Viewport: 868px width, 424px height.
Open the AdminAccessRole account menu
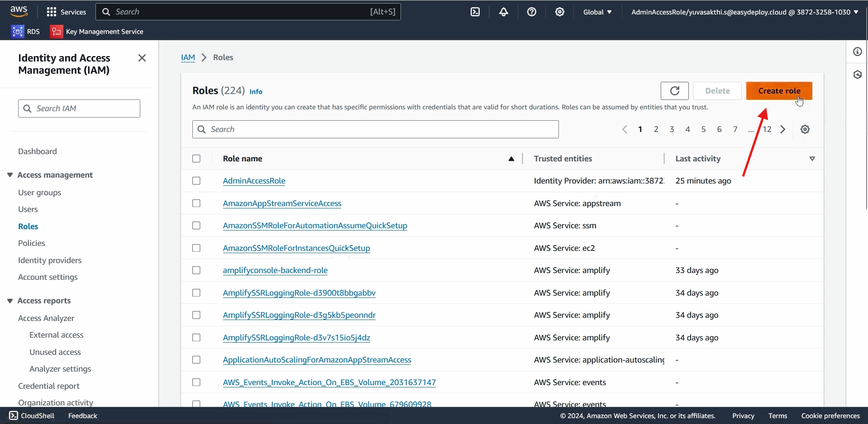(x=745, y=12)
